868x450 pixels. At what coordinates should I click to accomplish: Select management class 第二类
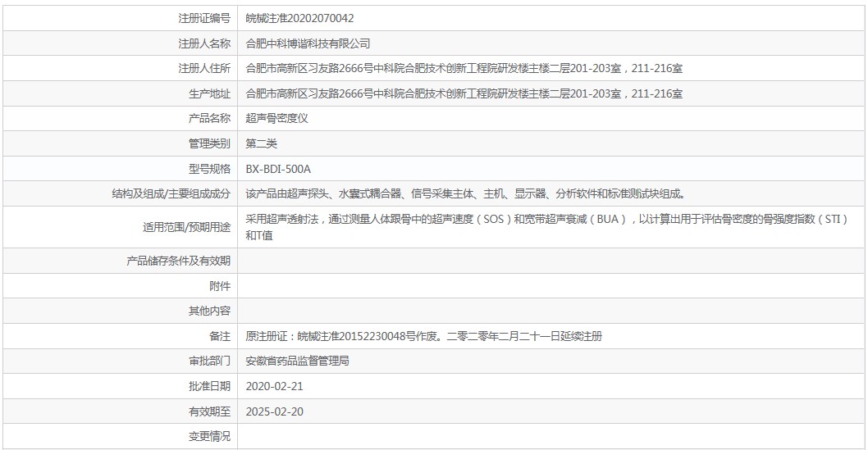coord(261,143)
